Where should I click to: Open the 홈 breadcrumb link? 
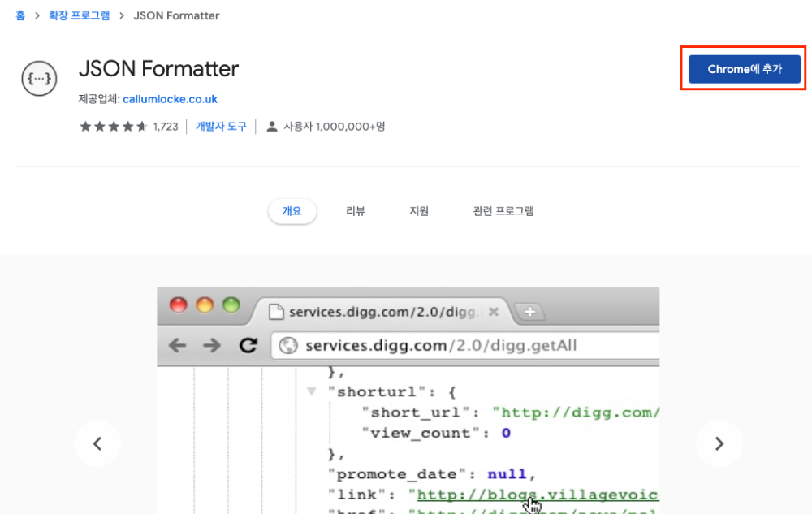point(20,15)
